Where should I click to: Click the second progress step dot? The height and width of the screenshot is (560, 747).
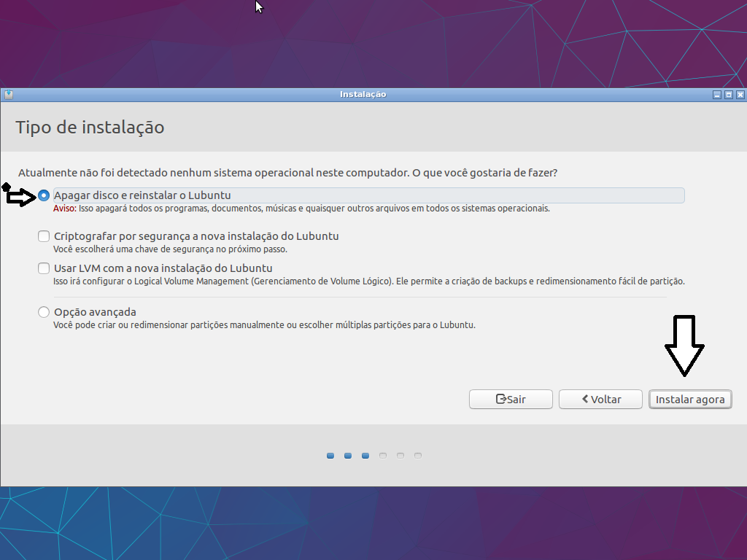coord(348,456)
